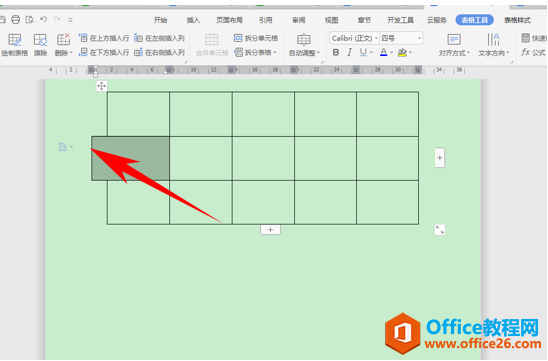Viewport: 548px width, 361px height.
Task: Open quick access toolbar customize arrow
Action: (70, 20)
